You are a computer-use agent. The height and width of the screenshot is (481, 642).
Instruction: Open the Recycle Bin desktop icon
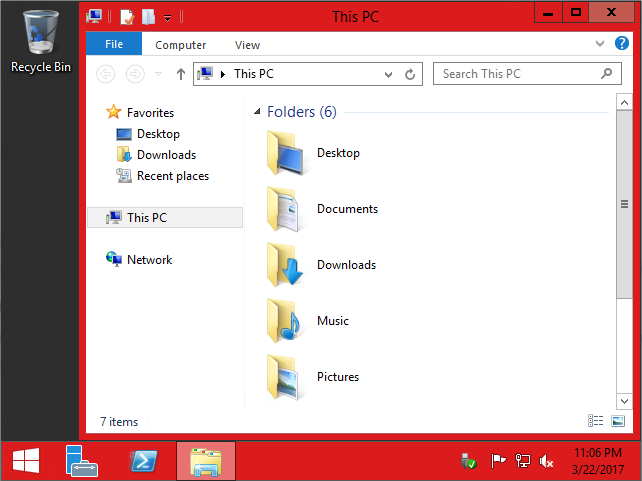[41, 41]
